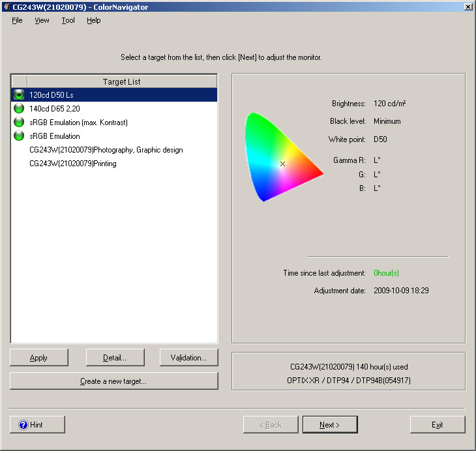
Task: Exit ColorNavigator via the Exit button
Action: click(438, 424)
